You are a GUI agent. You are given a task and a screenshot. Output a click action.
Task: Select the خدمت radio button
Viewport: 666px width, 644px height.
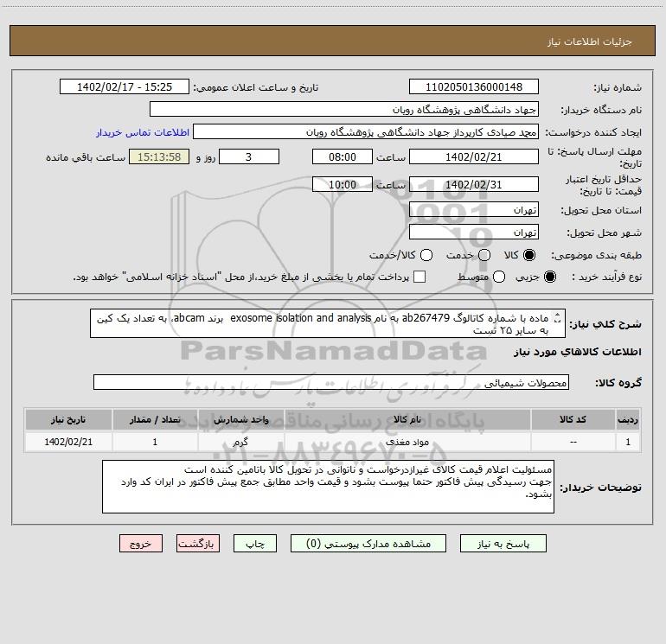pos(484,255)
